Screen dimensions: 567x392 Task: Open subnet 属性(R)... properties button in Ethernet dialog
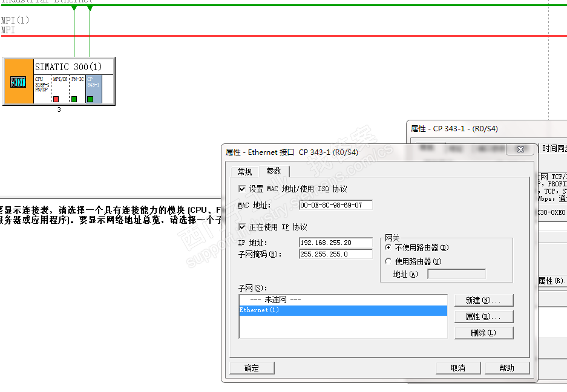pos(483,316)
